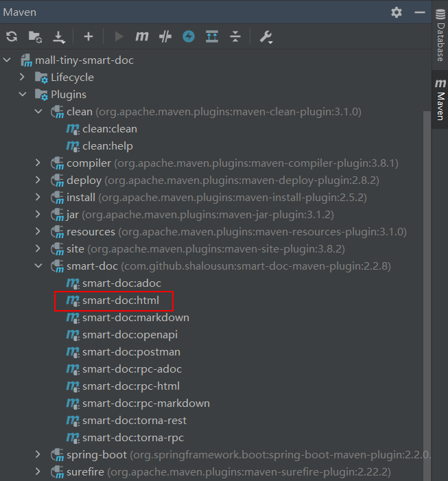Toggle offline mode lightning icon

point(189,36)
